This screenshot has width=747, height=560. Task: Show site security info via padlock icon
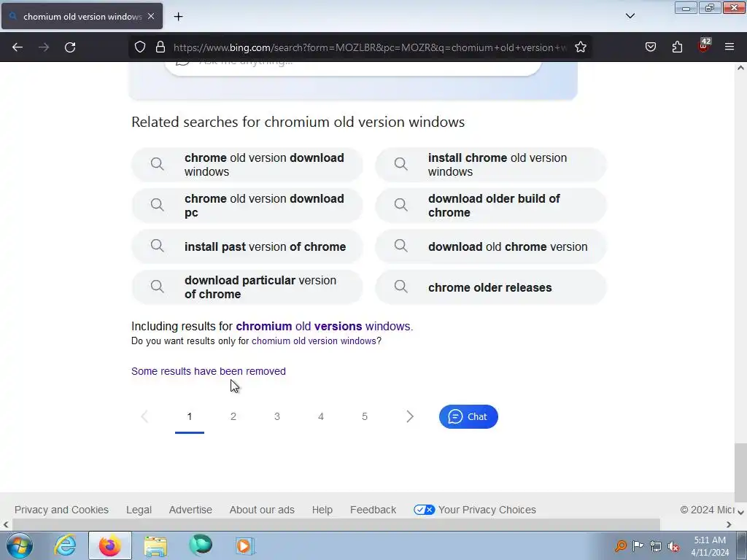[x=160, y=47]
